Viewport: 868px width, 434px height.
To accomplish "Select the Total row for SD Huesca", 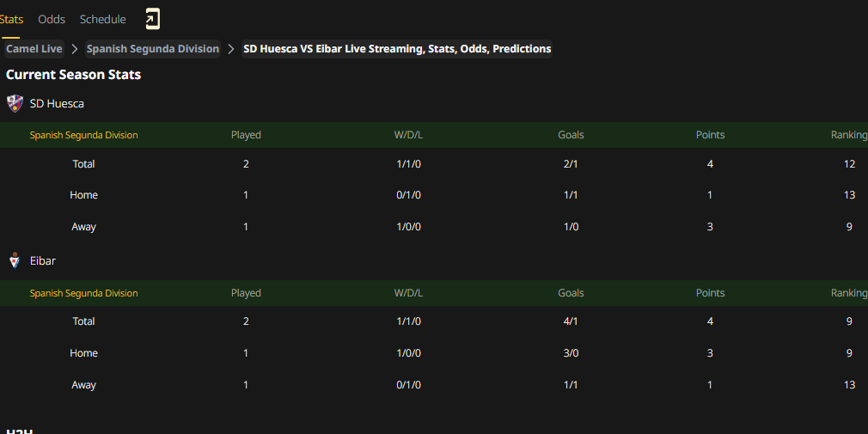I will coord(434,164).
